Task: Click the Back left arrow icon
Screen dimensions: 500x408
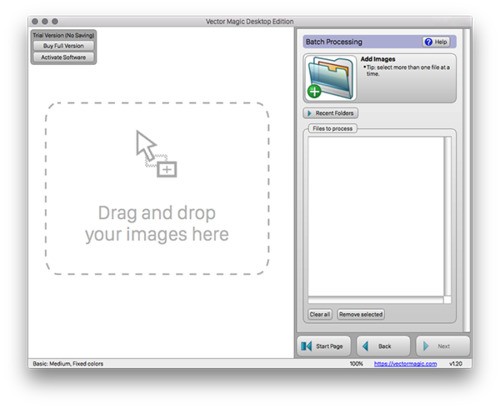Action: tap(366, 346)
